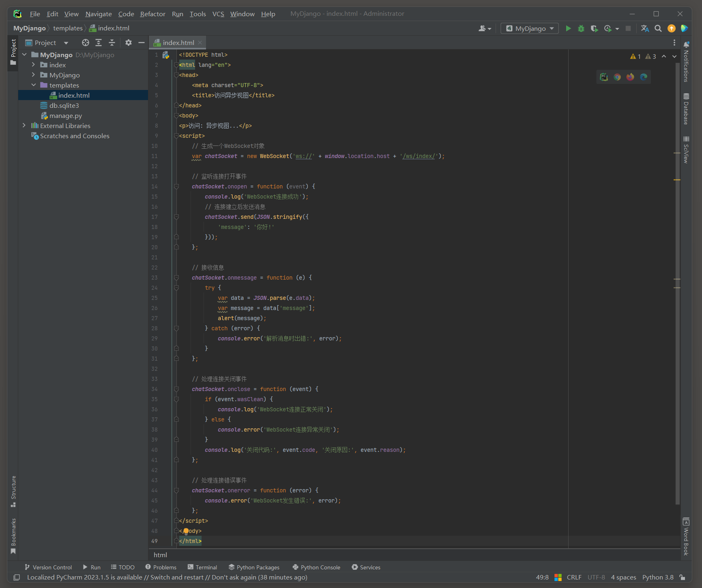Screen dimensions: 702x588
Task: Open the Problems tool window
Action: click(x=161, y=567)
